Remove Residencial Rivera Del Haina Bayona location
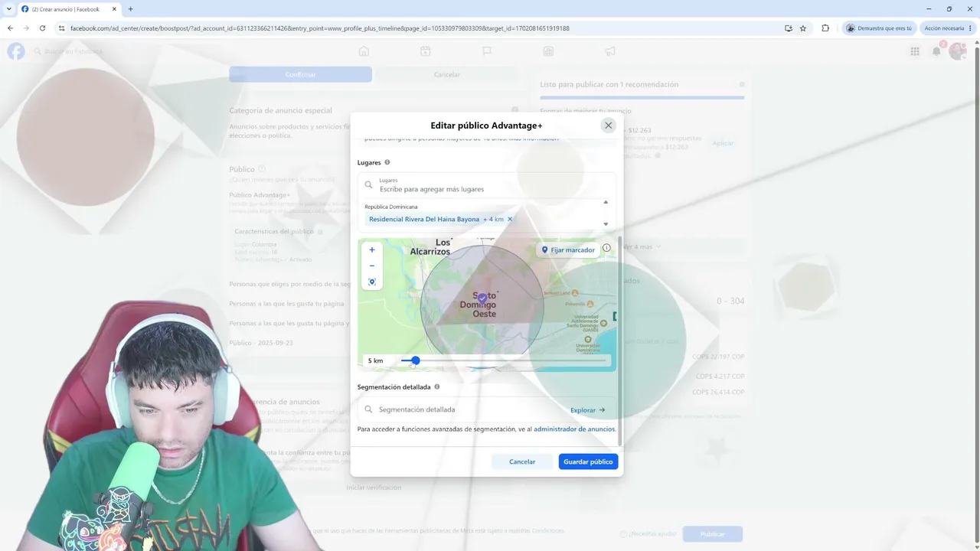The image size is (980, 551). click(x=510, y=219)
